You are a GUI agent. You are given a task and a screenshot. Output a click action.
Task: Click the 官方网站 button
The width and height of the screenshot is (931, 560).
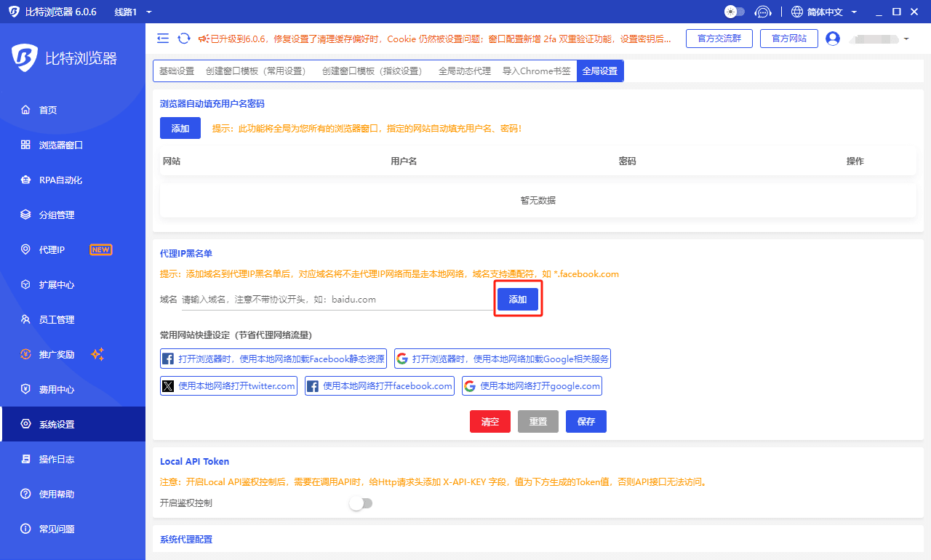click(789, 39)
